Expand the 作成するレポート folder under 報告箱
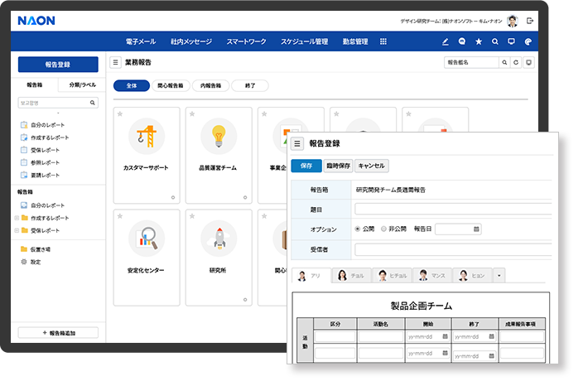Image resolution: width=588 pixels, height=381 pixels. point(17,218)
